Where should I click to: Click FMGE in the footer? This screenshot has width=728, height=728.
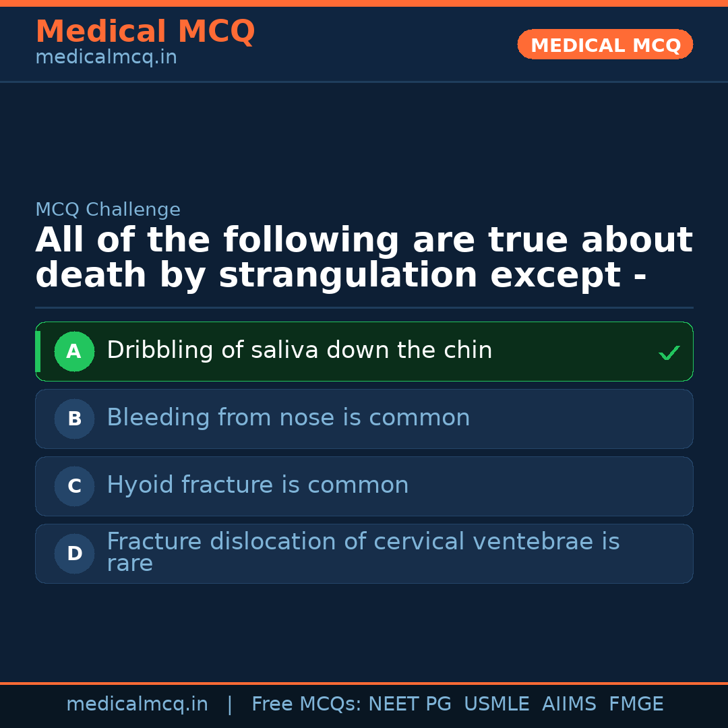point(636,704)
